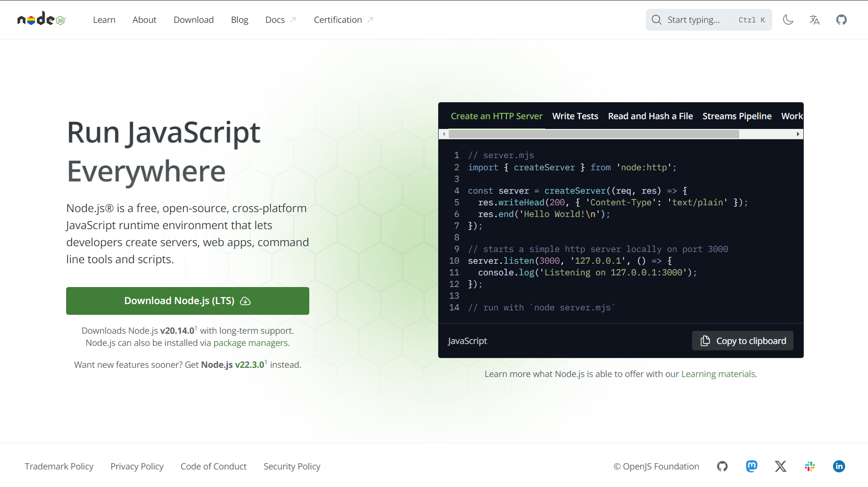Click the 'v20.14.0' version text
This screenshot has width=868, height=487.
point(177,330)
